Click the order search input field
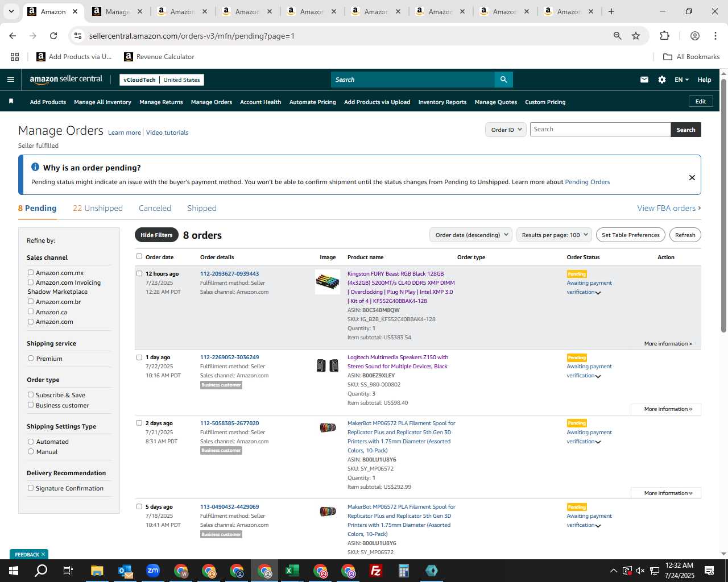The height and width of the screenshot is (582, 728). [x=600, y=130]
